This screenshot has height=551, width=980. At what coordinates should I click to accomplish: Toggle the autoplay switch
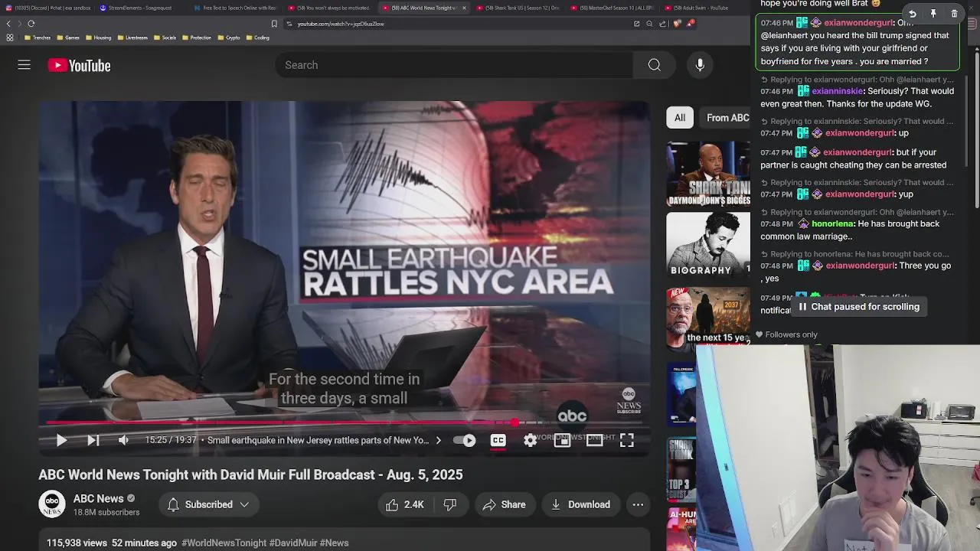[x=464, y=440]
